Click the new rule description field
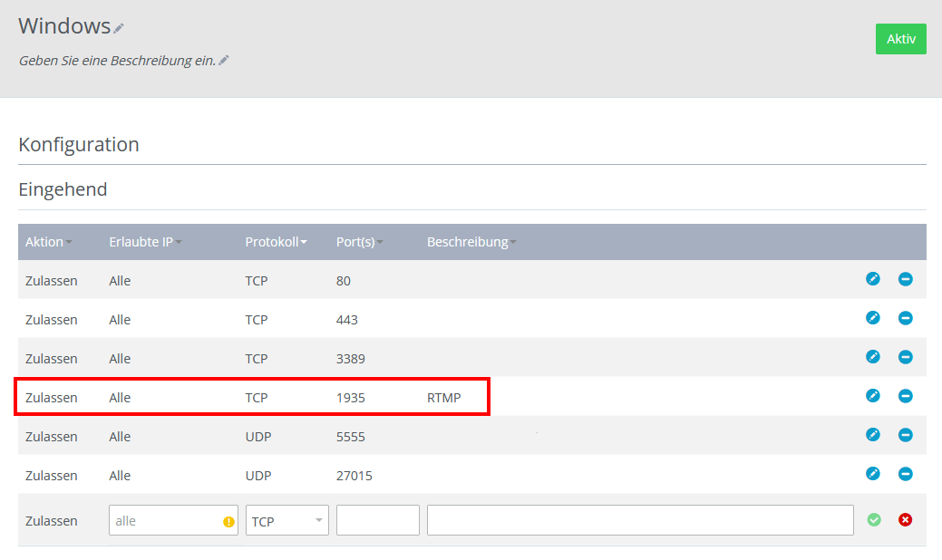The width and height of the screenshot is (942, 560). pyautogui.click(x=640, y=521)
